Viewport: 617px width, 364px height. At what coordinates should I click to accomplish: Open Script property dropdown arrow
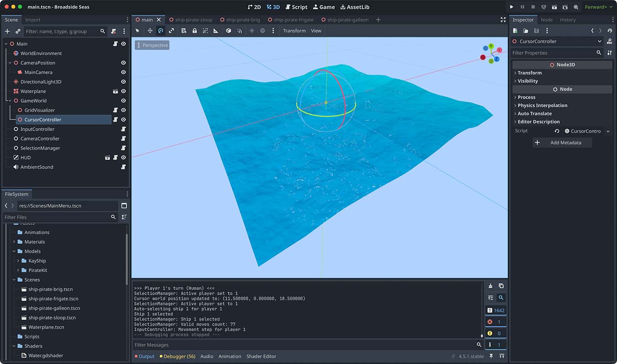tap(608, 131)
